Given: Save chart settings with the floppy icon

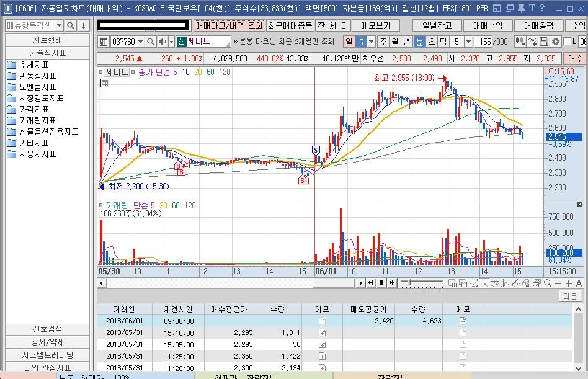Looking at the screenshot, I should tap(544, 42).
